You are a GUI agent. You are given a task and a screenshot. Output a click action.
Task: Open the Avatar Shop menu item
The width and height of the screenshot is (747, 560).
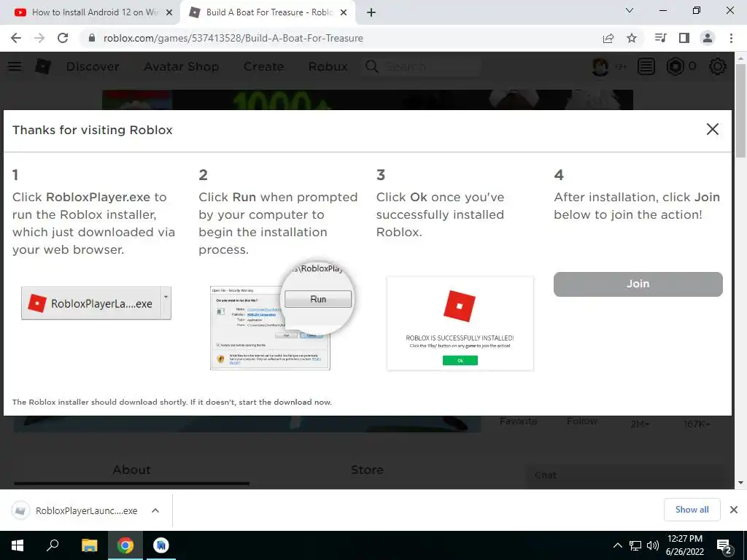[x=182, y=66]
